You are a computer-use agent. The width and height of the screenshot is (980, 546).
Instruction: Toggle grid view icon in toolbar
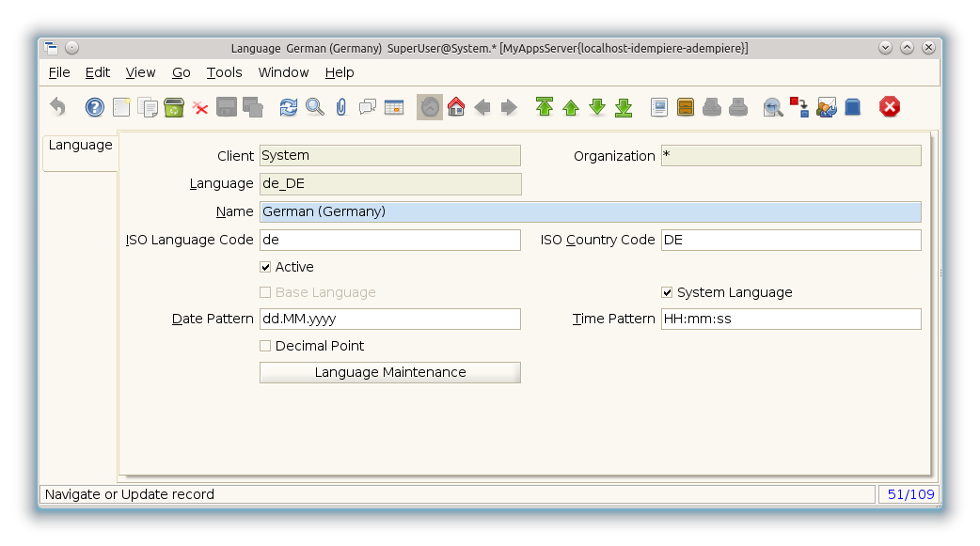coord(394,107)
